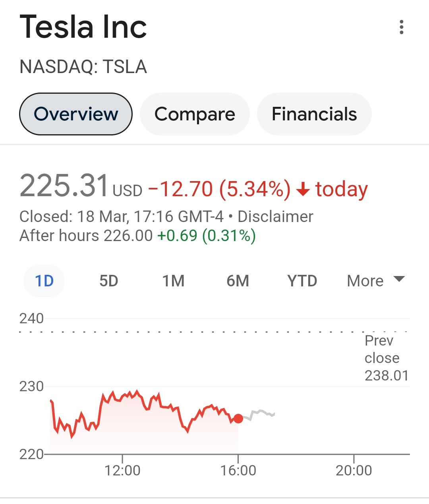Click the 225.31 stock price
The height and width of the screenshot is (504, 429).
(64, 186)
